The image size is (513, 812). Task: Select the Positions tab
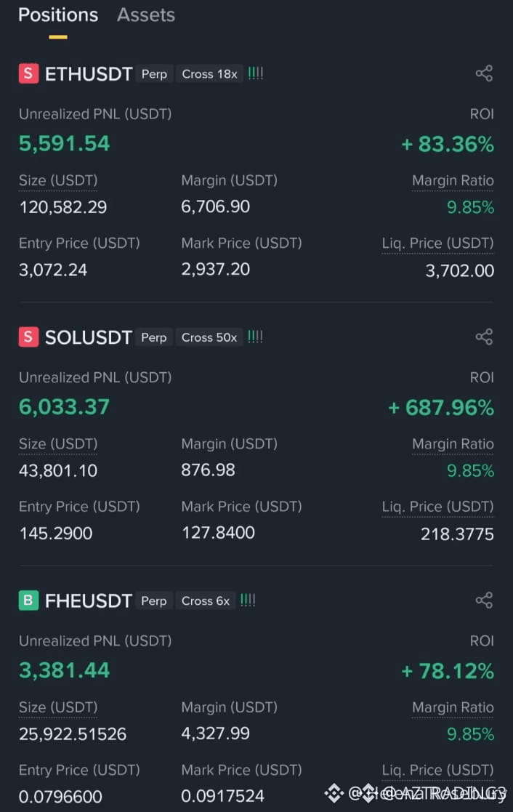tap(58, 15)
